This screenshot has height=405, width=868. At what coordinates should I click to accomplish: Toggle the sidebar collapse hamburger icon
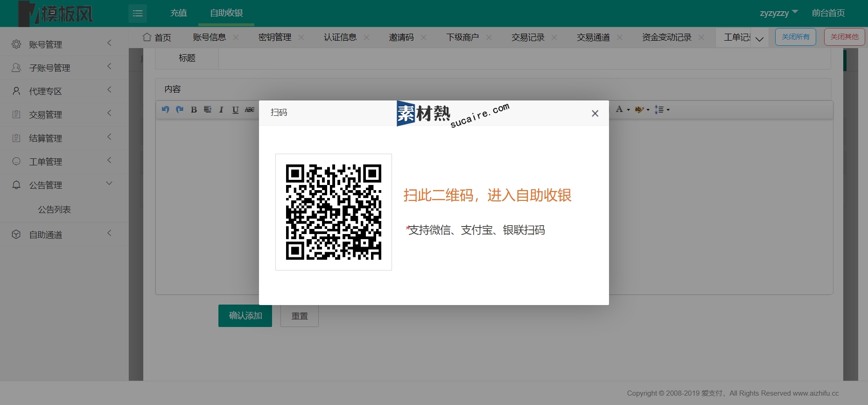[138, 13]
